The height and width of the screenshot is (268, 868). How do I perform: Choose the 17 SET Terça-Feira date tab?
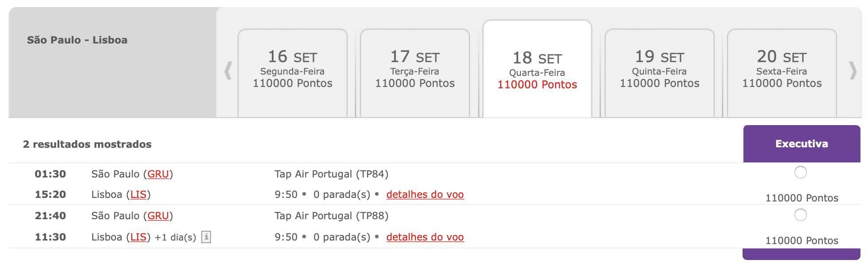pos(415,73)
